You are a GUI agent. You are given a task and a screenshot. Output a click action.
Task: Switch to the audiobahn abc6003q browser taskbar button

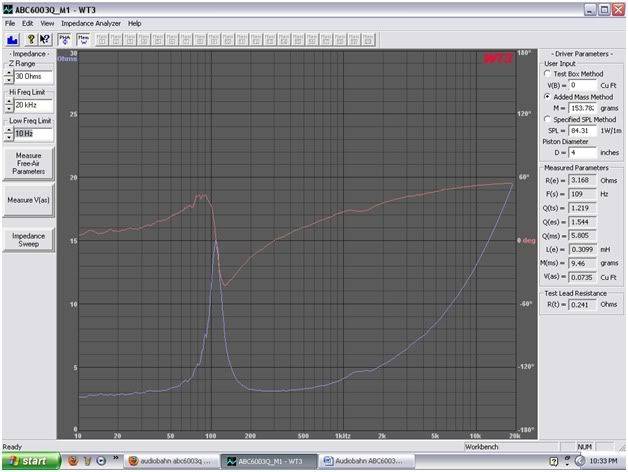[x=171, y=461]
